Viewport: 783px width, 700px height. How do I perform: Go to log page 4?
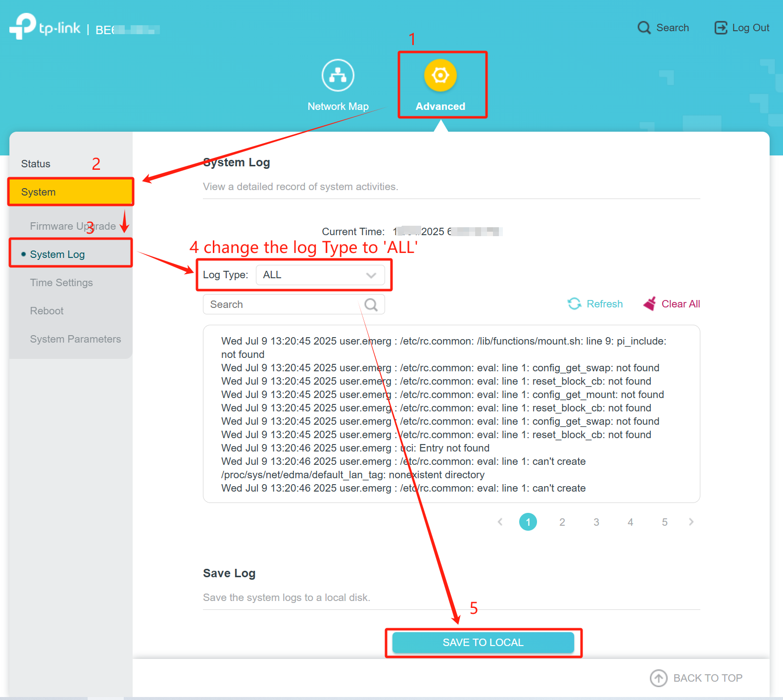click(631, 522)
